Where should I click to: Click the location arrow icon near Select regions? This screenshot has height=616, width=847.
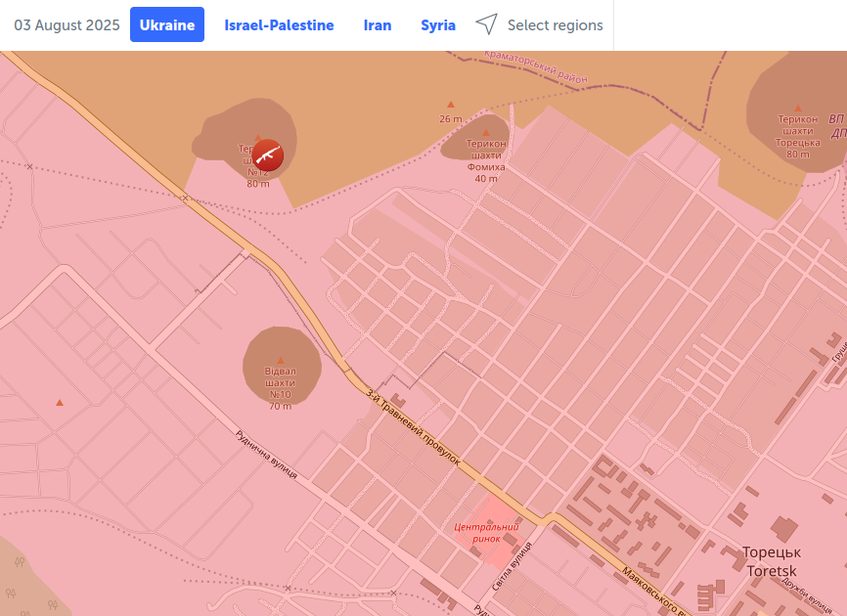(486, 24)
